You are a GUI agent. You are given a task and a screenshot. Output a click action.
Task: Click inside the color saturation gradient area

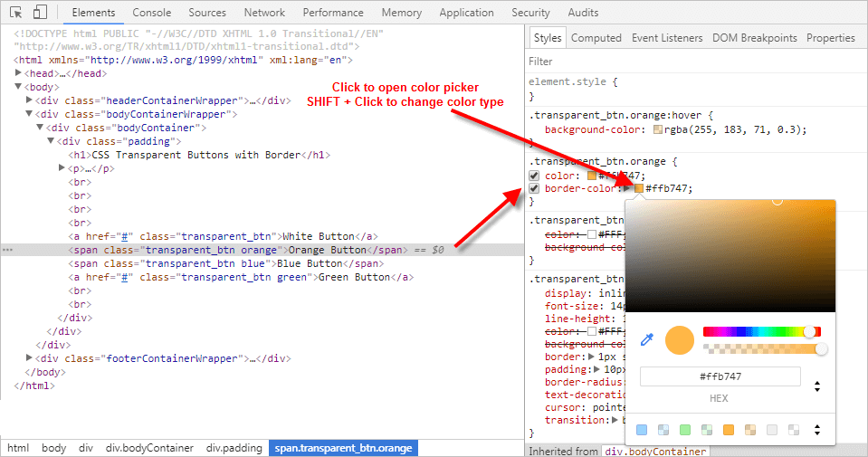tap(730, 257)
